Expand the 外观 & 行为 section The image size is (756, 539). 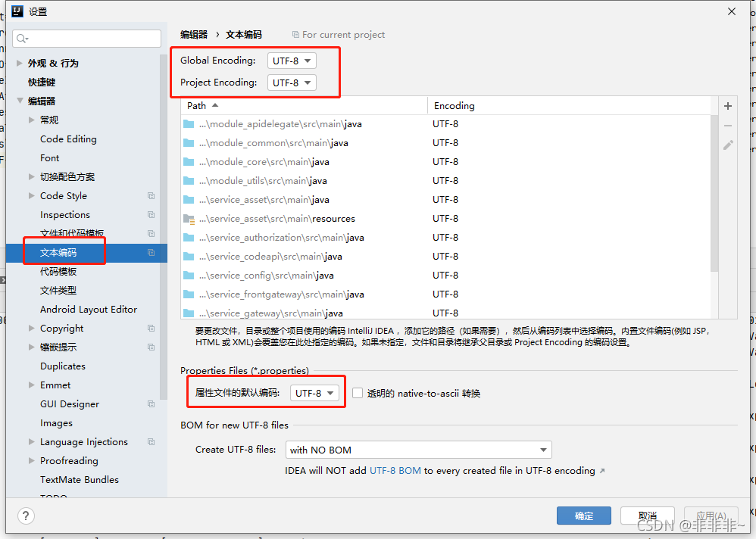[x=19, y=63]
